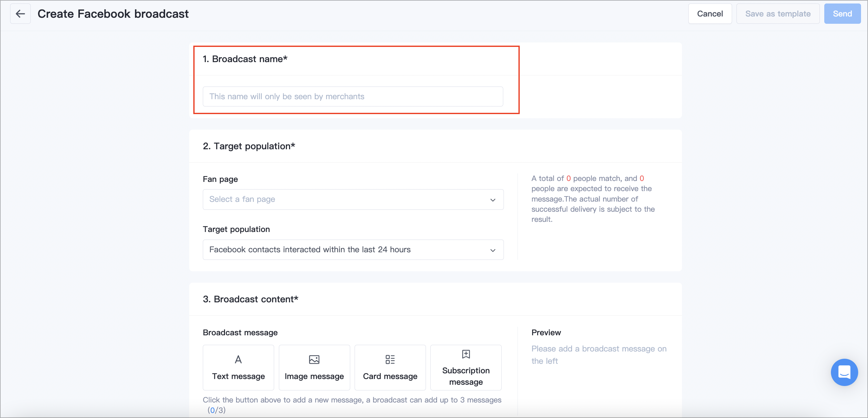Screen dimensions: 868x418
Task: Go back using the left arrow icon
Action: [x=20, y=14]
